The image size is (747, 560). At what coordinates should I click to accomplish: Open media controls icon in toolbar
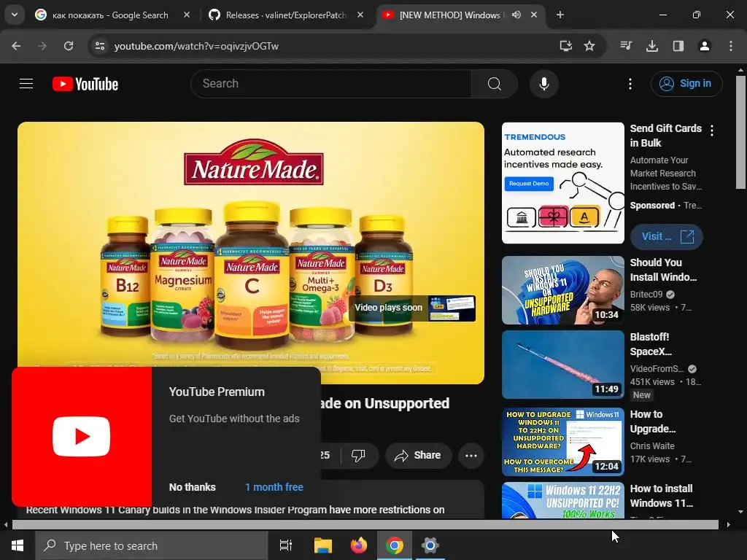pos(626,46)
